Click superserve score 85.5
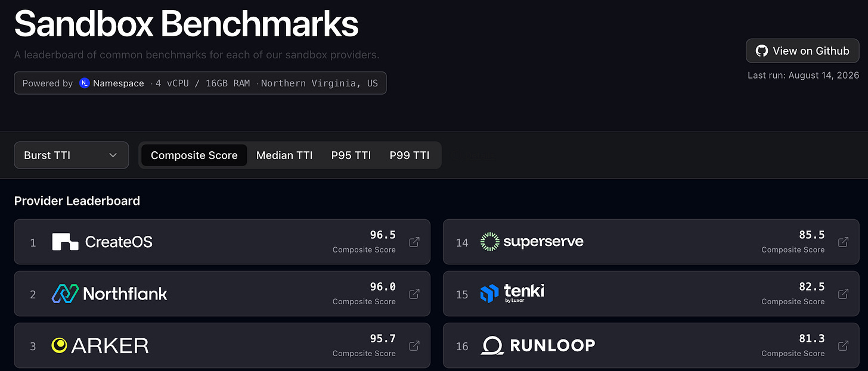This screenshot has height=371, width=868. [812, 235]
